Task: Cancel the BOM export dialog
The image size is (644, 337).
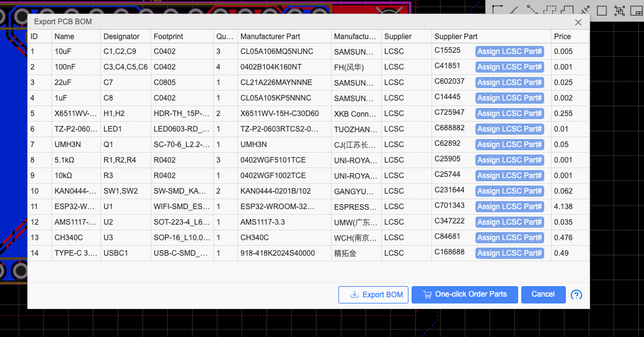Action: pos(543,295)
